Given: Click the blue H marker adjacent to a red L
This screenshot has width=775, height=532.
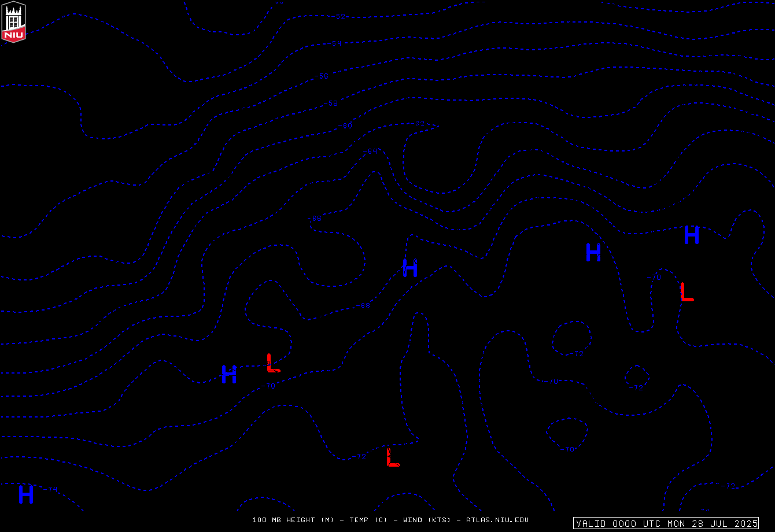Looking at the screenshot, I should coord(229,375).
